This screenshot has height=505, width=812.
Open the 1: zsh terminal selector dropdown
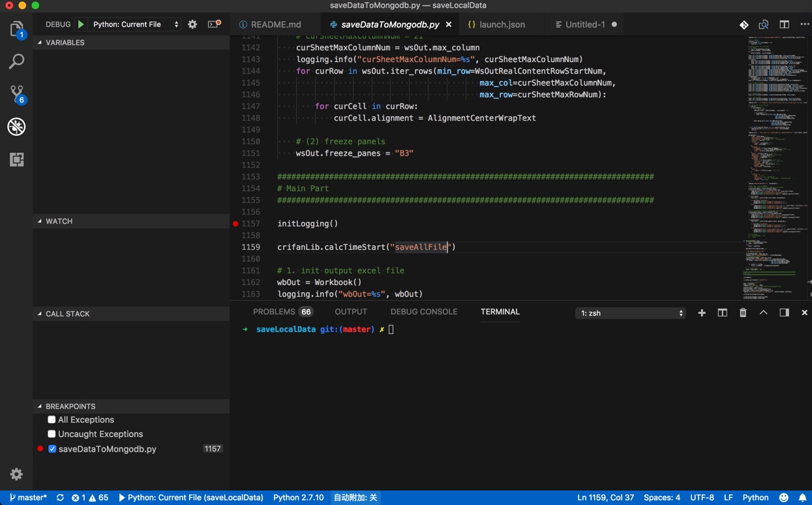629,313
